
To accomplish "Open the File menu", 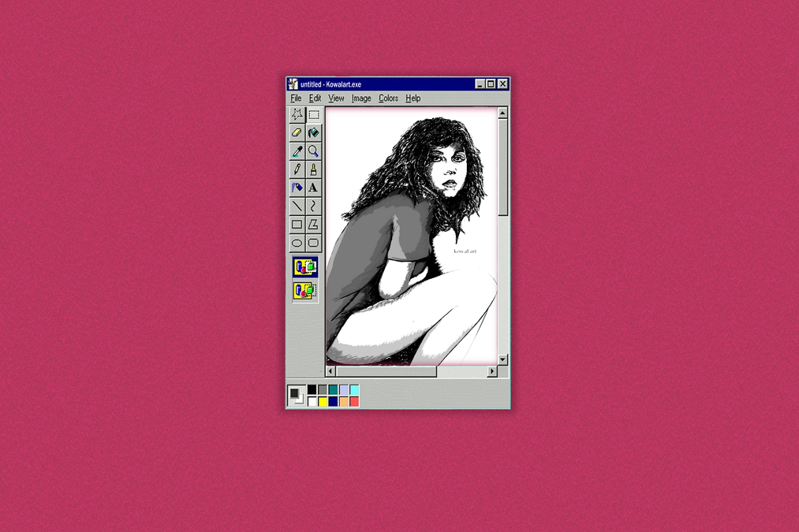I will [296, 99].
